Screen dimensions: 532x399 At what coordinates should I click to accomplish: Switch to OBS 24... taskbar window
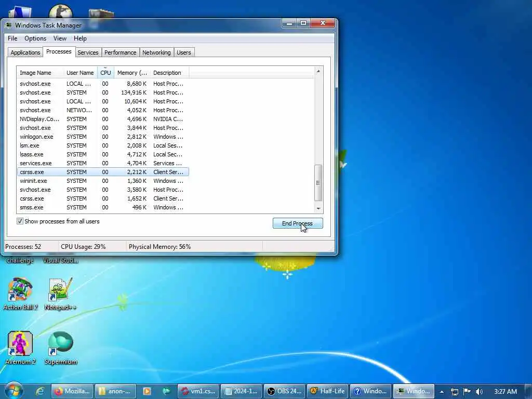pyautogui.click(x=284, y=391)
